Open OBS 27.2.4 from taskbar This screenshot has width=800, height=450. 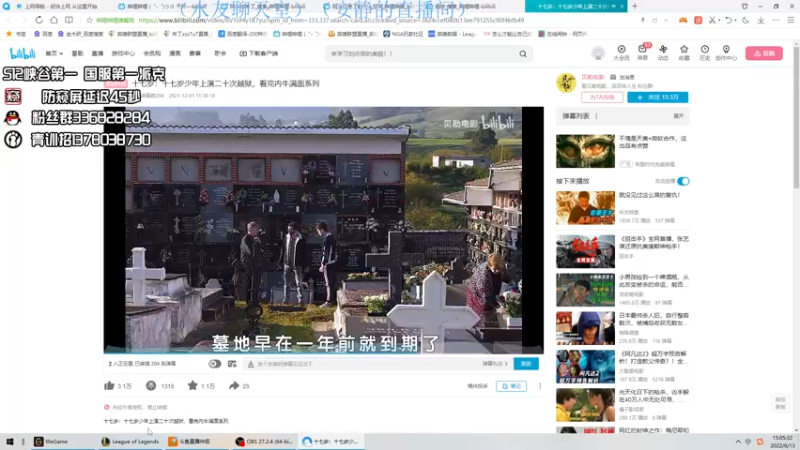264,441
